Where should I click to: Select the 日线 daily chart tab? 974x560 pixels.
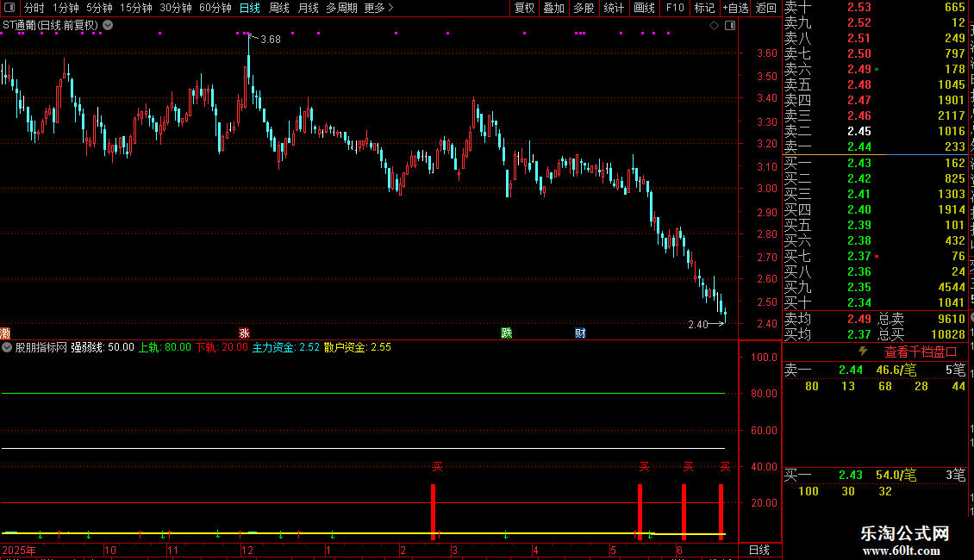click(x=250, y=8)
